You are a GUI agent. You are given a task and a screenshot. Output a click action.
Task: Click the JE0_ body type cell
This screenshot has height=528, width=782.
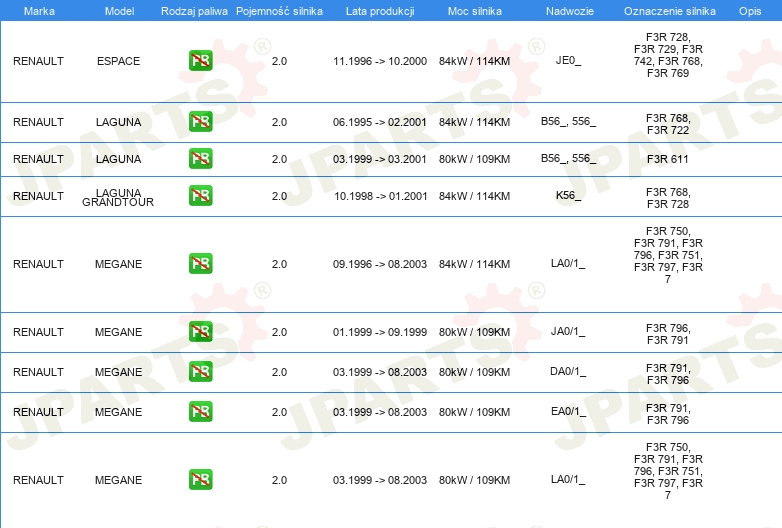568,61
